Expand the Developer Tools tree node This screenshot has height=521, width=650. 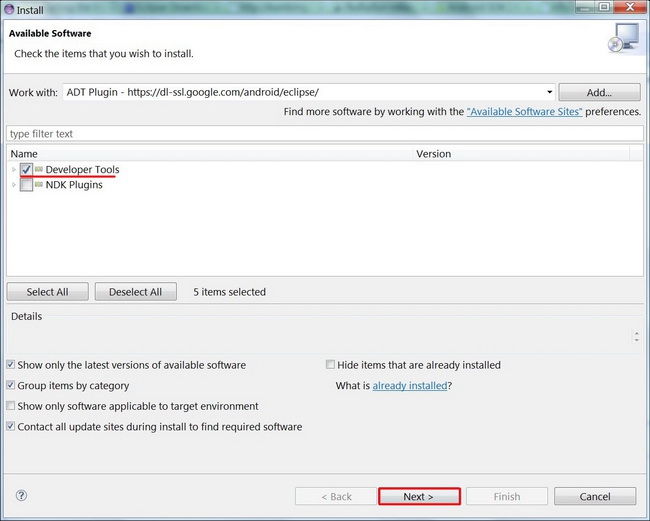click(x=14, y=170)
